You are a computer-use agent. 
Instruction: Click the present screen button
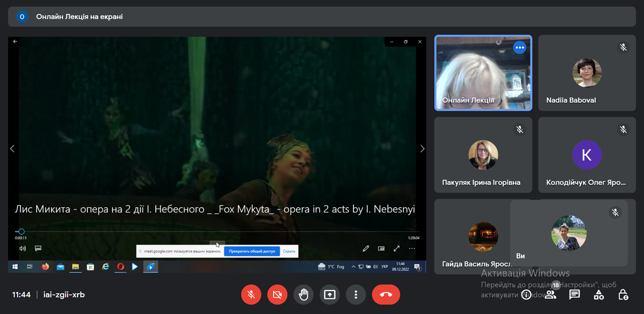coord(330,294)
